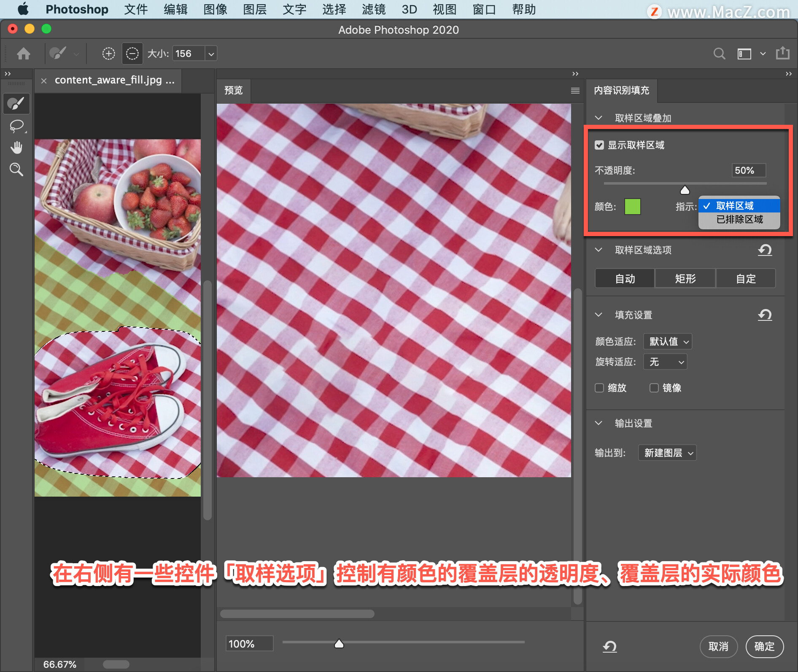
Task: Switch brush to add mode plus icon
Action: pos(108,54)
